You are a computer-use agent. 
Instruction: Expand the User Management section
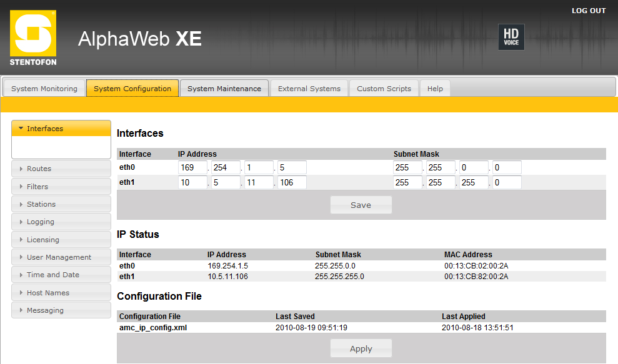(x=61, y=257)
